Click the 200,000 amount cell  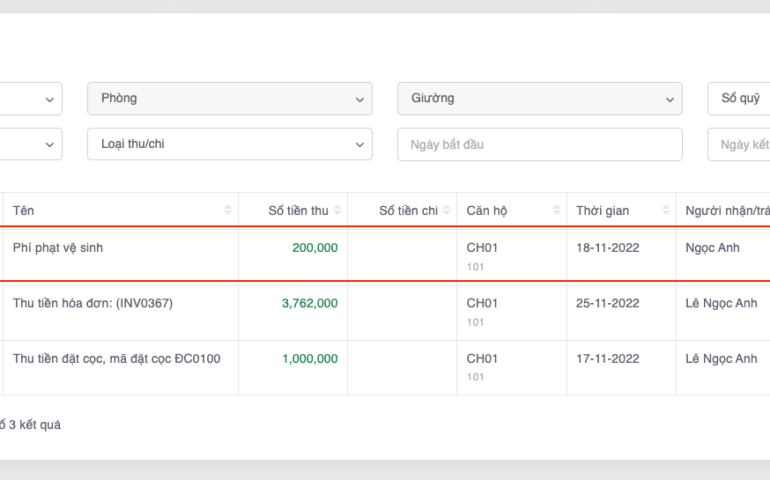pos(314,248)
